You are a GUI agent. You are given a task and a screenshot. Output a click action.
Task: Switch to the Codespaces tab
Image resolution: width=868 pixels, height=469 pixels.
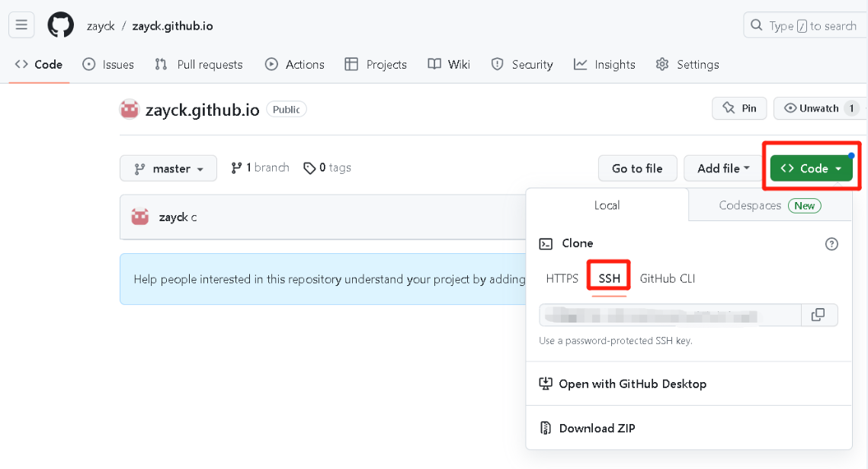770,205
